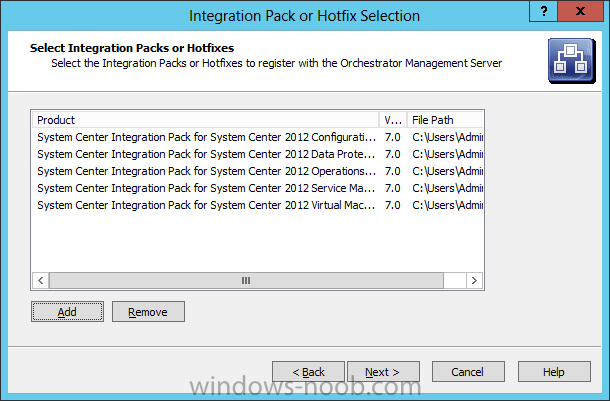Viewport: 610px width, 401px height.
Task: Click the file path in the Operations... row
Action: pyautogui.click(x=447, y=172)
